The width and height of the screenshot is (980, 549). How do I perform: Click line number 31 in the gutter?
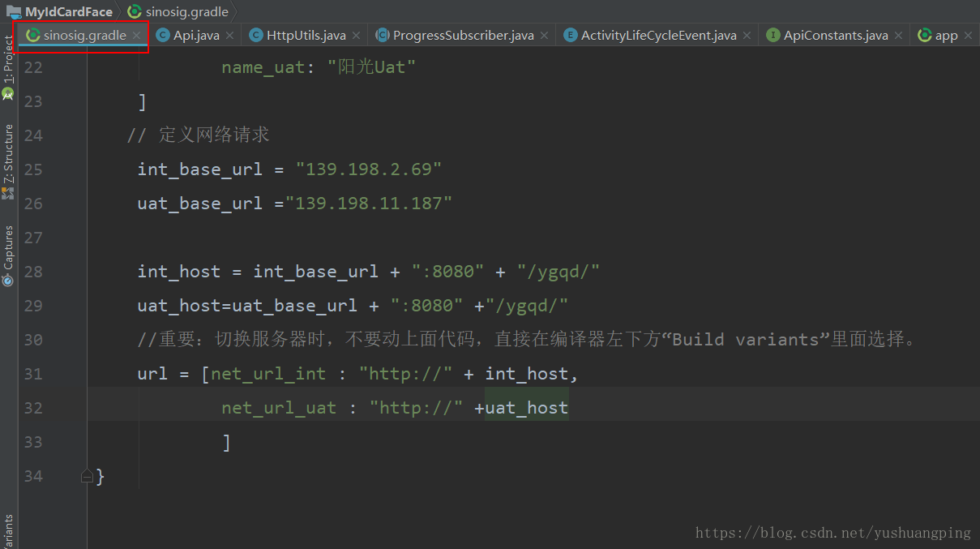click(32, 374)
